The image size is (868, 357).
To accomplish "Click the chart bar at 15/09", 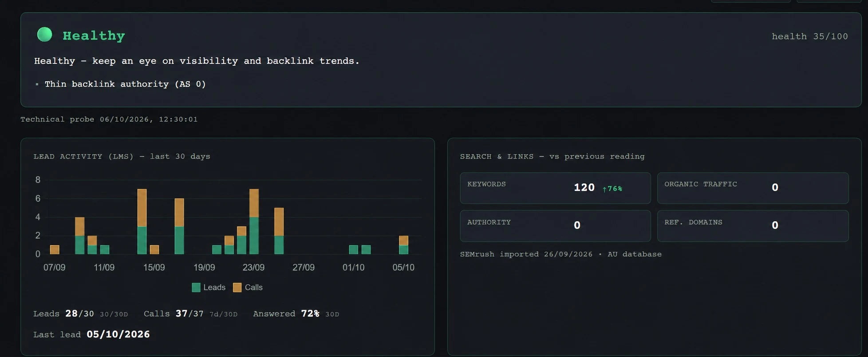I will (x=154, y=250).
